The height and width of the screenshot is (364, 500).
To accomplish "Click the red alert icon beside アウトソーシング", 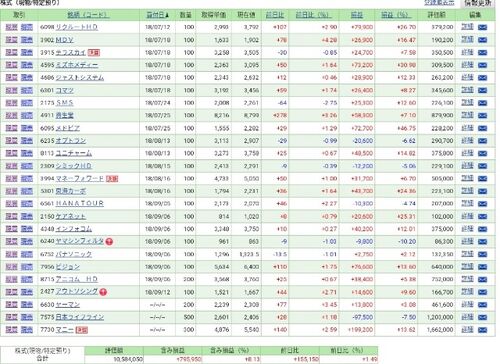I will point(103,292).
